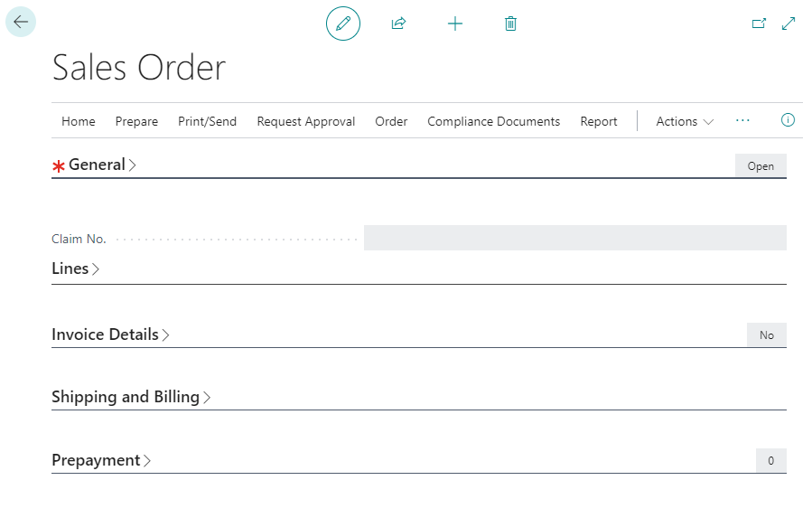
Task: Click the back arrow button
Action: point(20,23)
